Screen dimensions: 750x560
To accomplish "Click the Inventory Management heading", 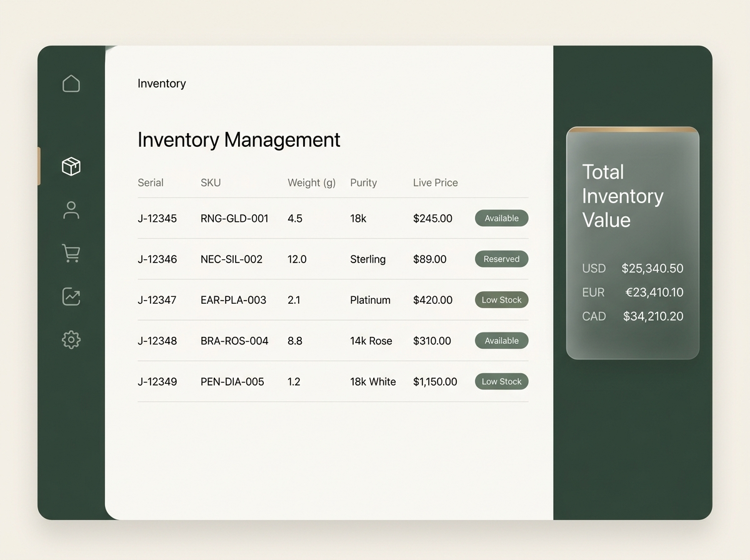I will (x=239, y=139).
